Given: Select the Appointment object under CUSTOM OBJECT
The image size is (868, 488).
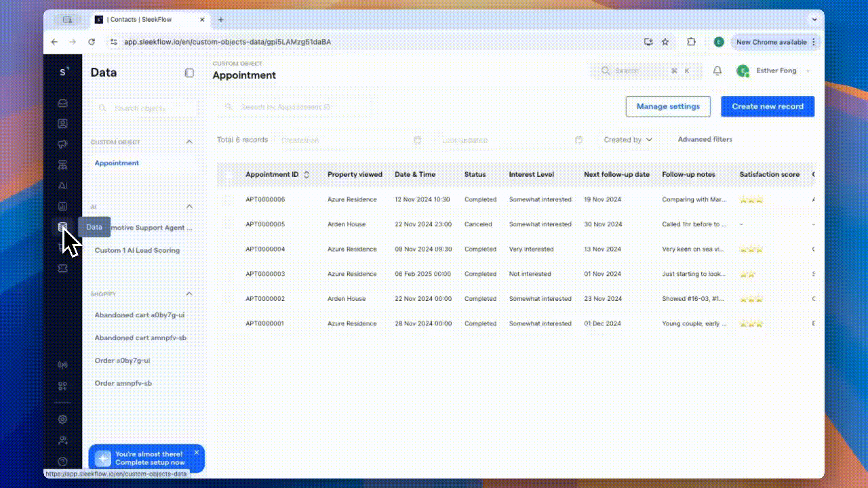Looking at the screenshot, I should pos(117,163).
